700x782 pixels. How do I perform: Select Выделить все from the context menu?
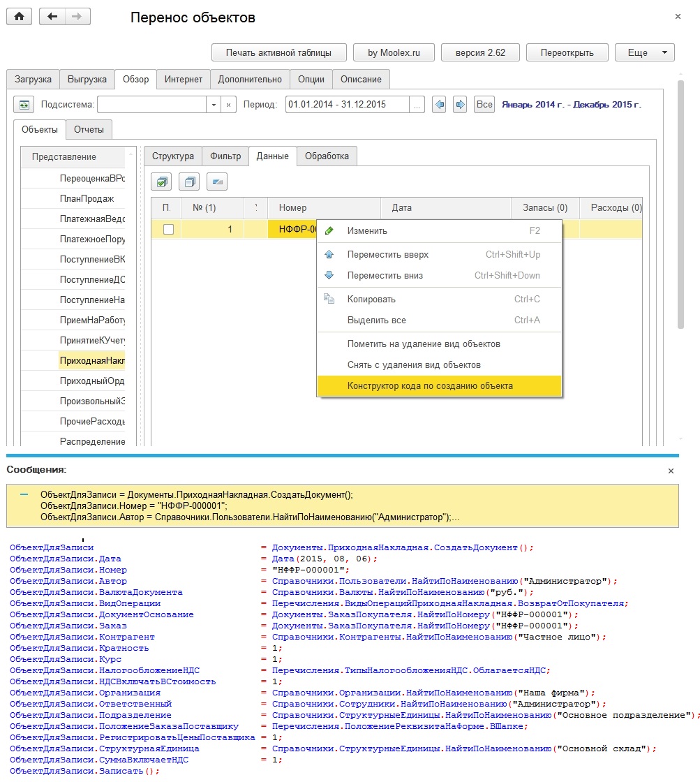click(x=439, y=320)
